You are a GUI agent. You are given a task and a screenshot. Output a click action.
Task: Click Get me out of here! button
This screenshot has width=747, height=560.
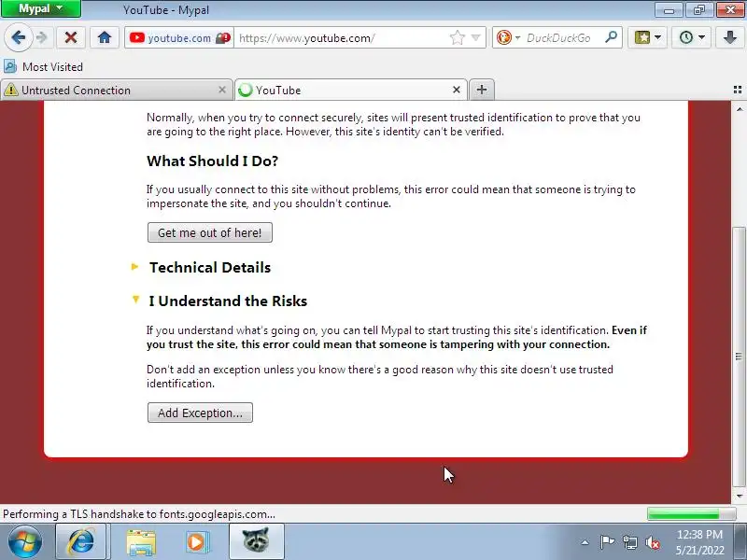tap(210, 232)
